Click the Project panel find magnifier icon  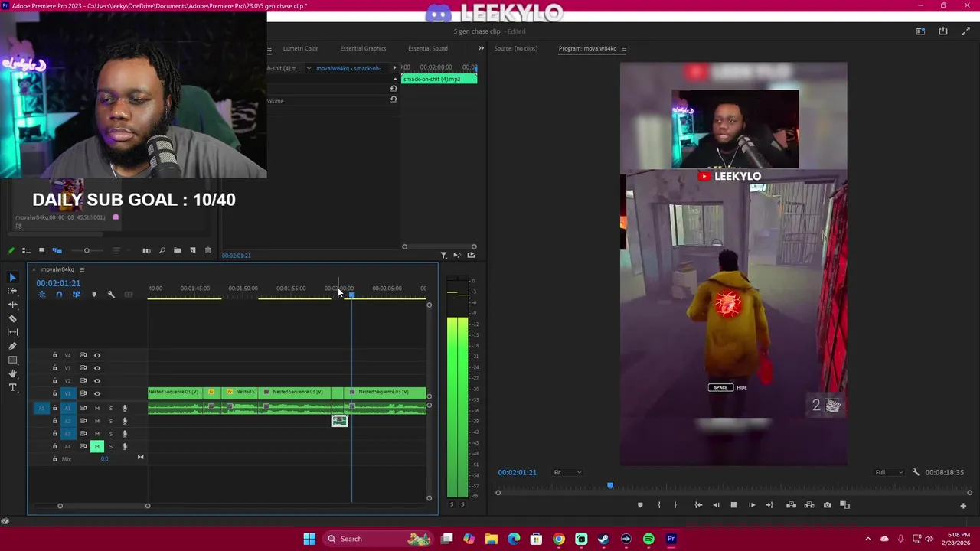pos(162,250)
